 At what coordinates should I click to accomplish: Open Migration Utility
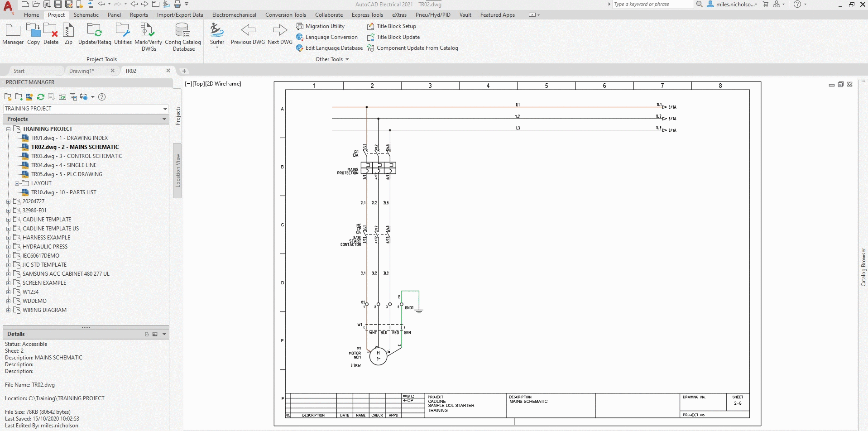coord(321,26)
